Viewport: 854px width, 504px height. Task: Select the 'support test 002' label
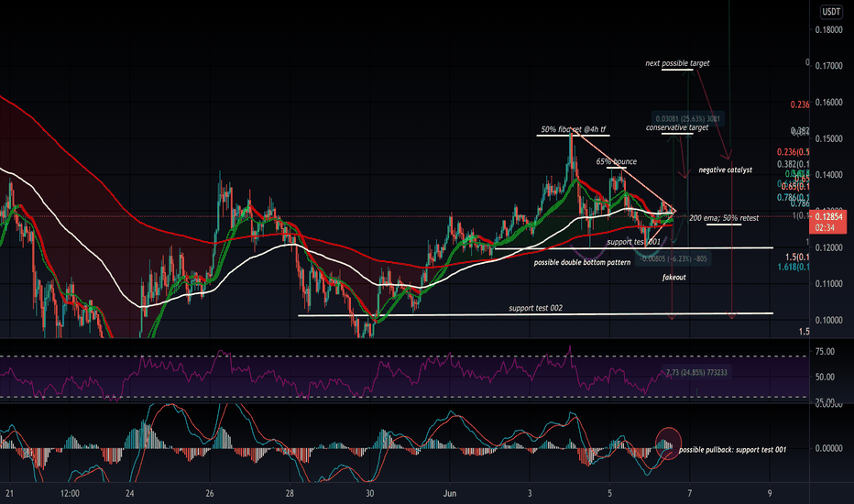(535, 308)
